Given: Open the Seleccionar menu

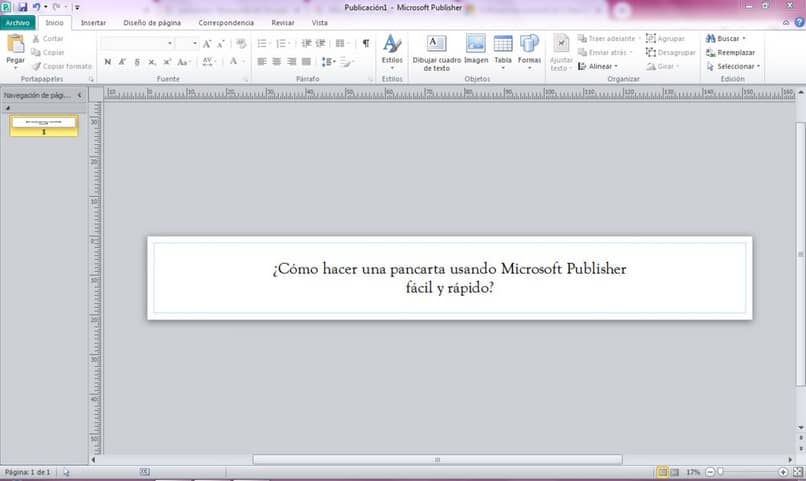Looking at the screenshot, I should 733,66.
